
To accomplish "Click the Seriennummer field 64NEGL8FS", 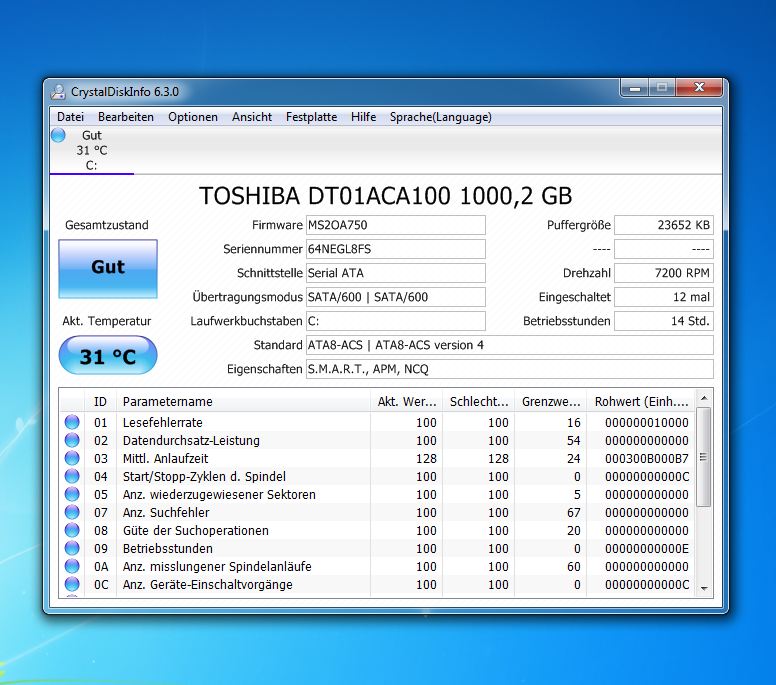I will pyautogui.click(x=395, y=249).
